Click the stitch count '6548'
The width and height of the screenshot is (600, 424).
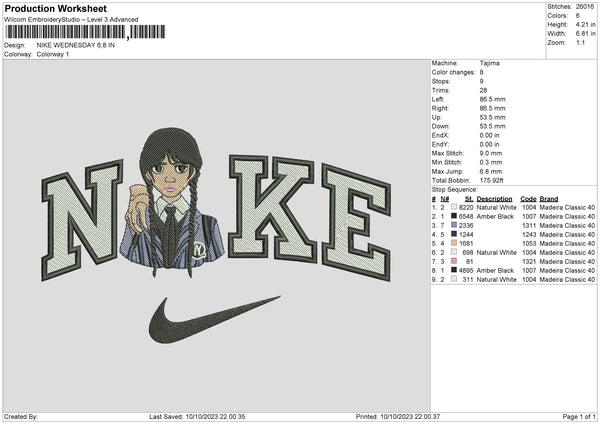pos(466,216)
